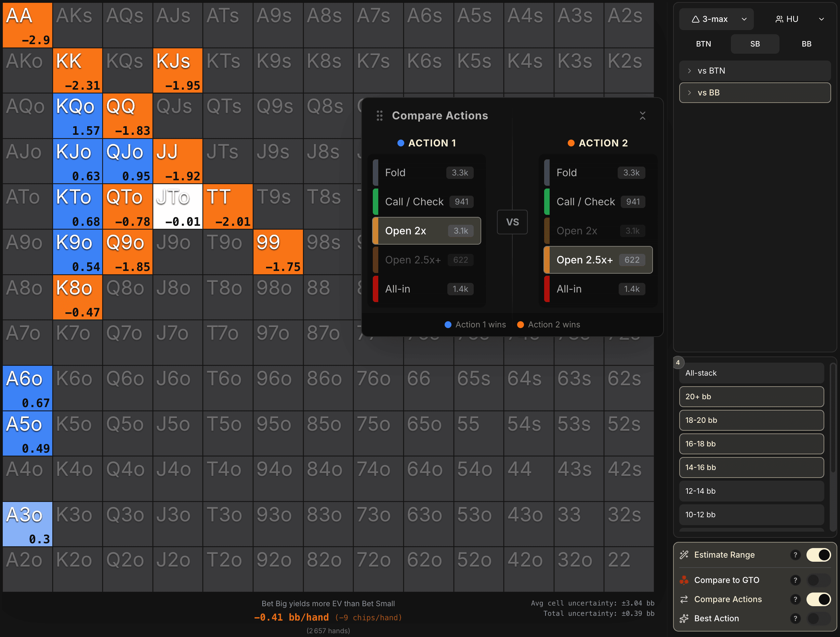Choose the 14-16 bb stack filter
The image size is (840, 637).
tap(751, 467)
